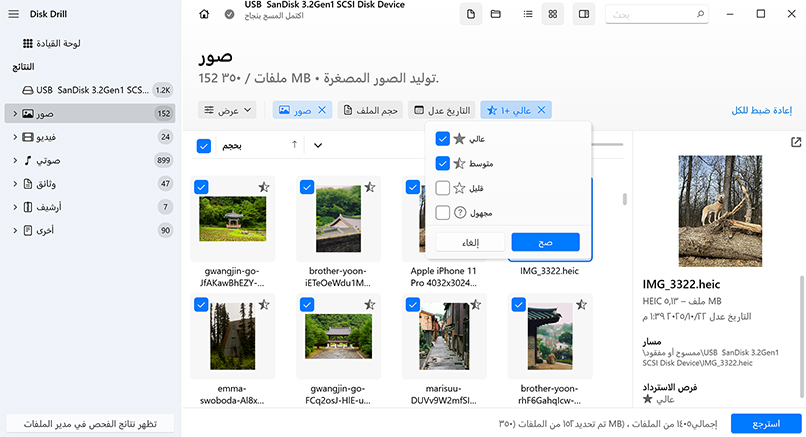The width and height of the screenshot is (806, 437).
Task: Click star rating icon on emma-swoboda thumbnail
Action: (x=264, y=305)
